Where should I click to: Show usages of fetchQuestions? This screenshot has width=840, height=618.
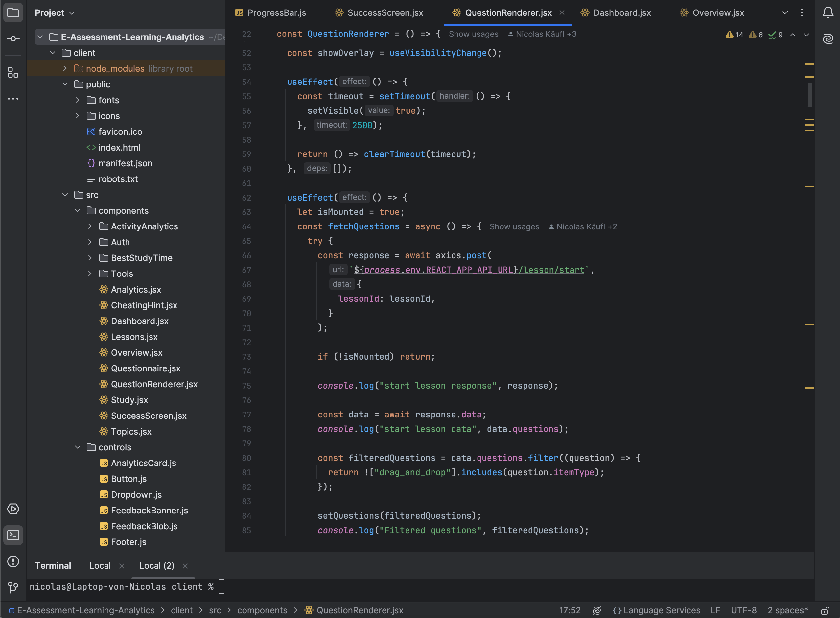[x=514, y=227]
